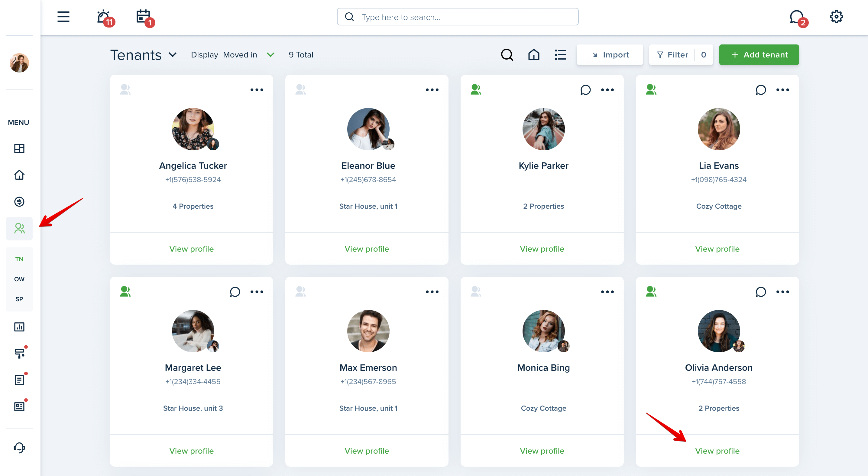Message Kylie Parker via chat bubble icon
The width and height of the screenshot is (868, 476).
pos(585,90)
